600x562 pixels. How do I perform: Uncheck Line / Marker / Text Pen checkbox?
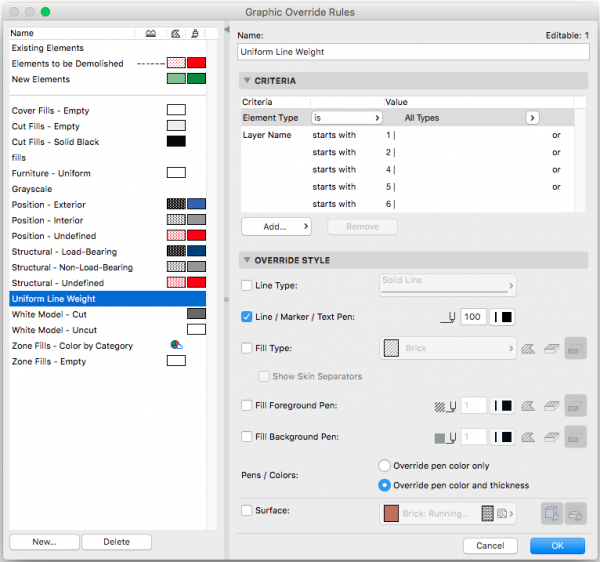coord(247,317)
